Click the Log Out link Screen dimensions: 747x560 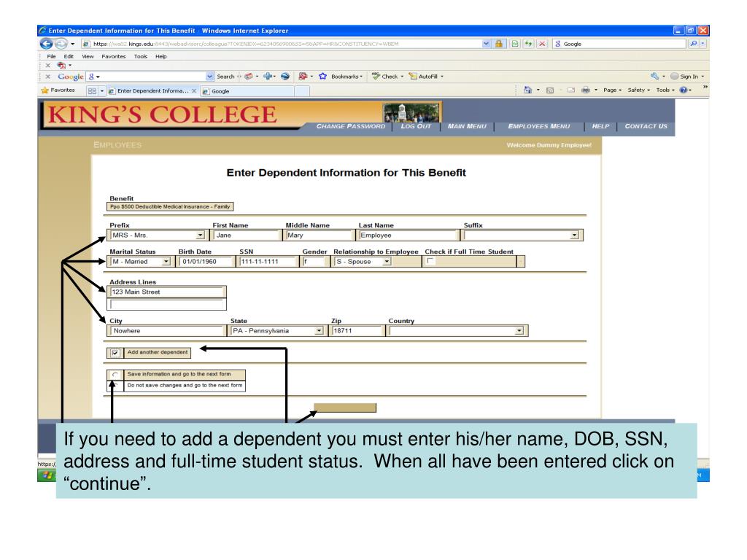click(415, 126)
